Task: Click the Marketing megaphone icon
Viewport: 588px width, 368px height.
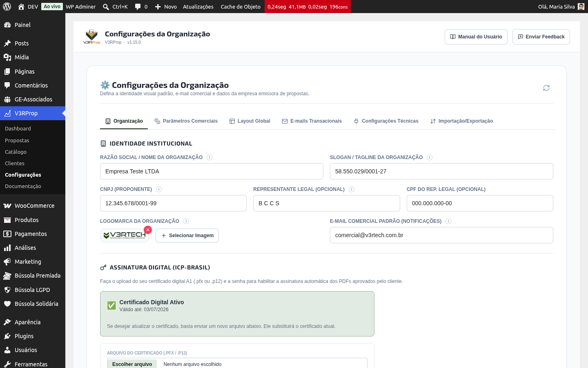Action: tap(7, 262)
